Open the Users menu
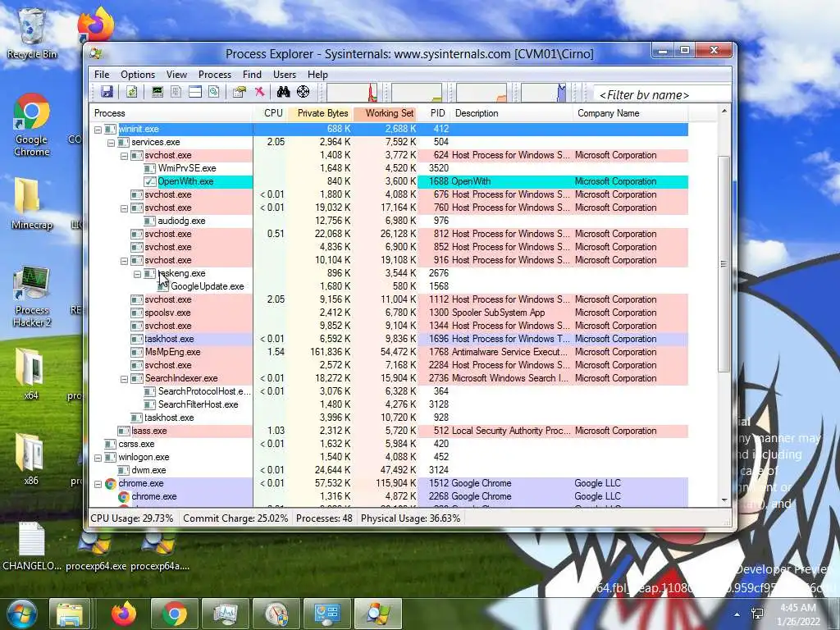 285,75
